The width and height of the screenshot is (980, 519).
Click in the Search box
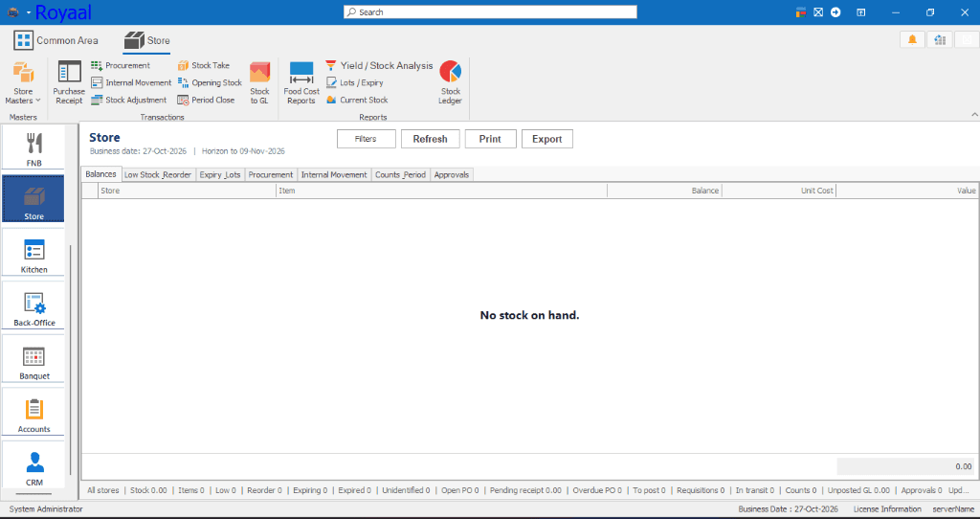[491, 11]
